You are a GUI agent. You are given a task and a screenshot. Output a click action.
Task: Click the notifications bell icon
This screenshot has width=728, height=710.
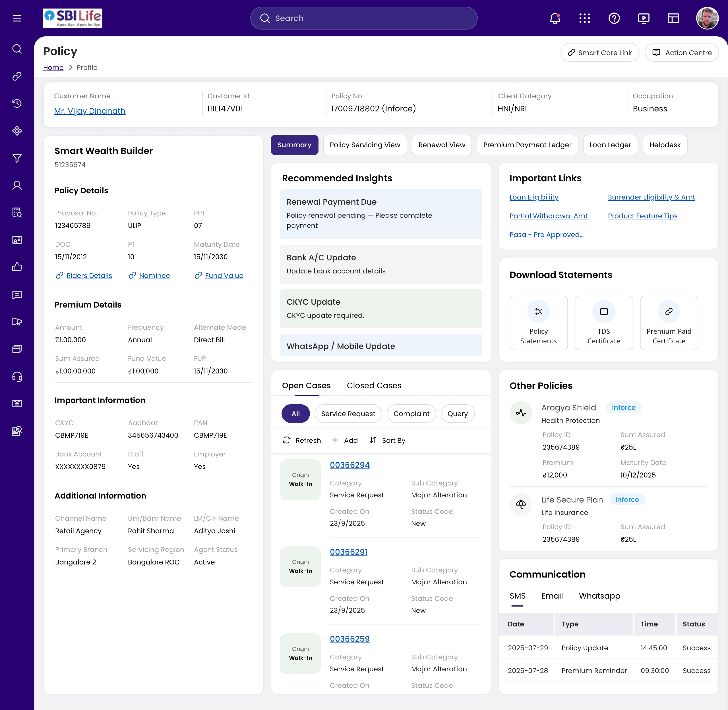click(x=555, y=18)
